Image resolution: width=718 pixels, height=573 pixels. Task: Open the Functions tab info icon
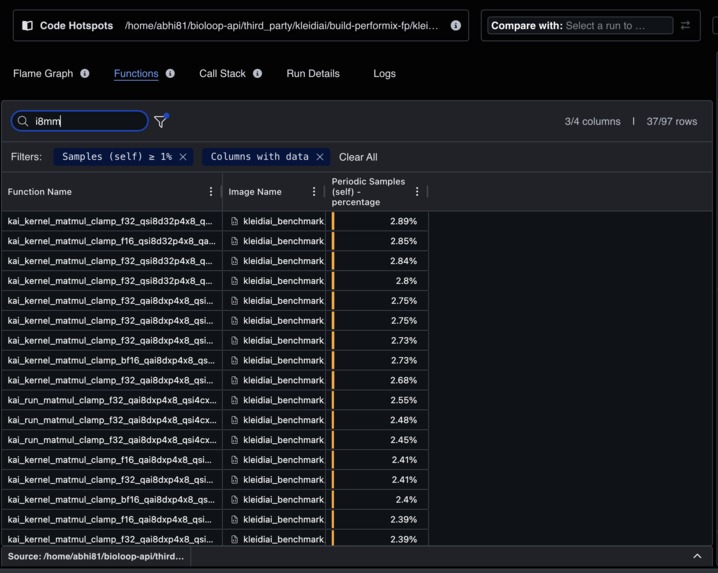click(x=170, y=73)
